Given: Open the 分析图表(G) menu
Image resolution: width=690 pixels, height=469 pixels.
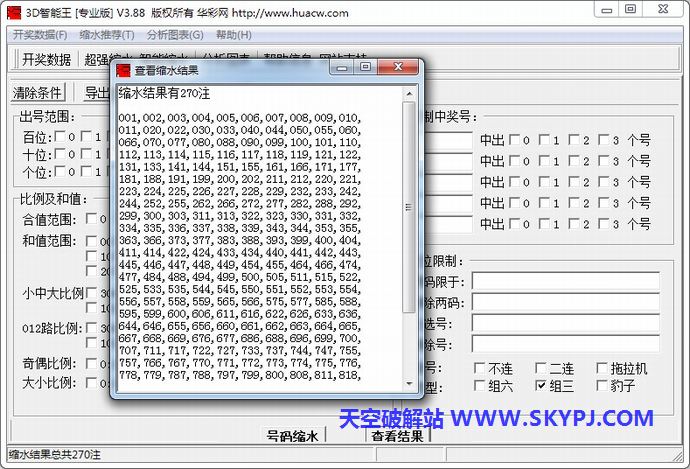Looking at the screenshot, I should pos(175,34).
